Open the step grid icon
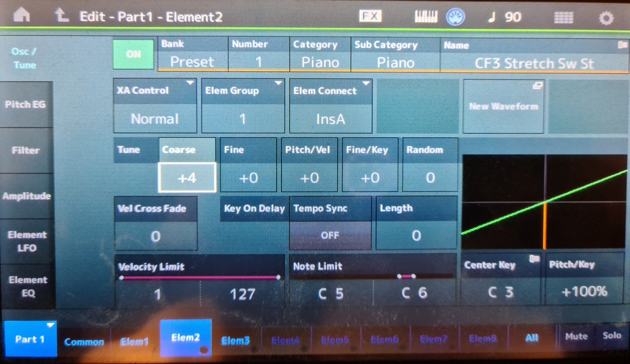The width and height of the screenshot is (630, 364). coord(563,17)
